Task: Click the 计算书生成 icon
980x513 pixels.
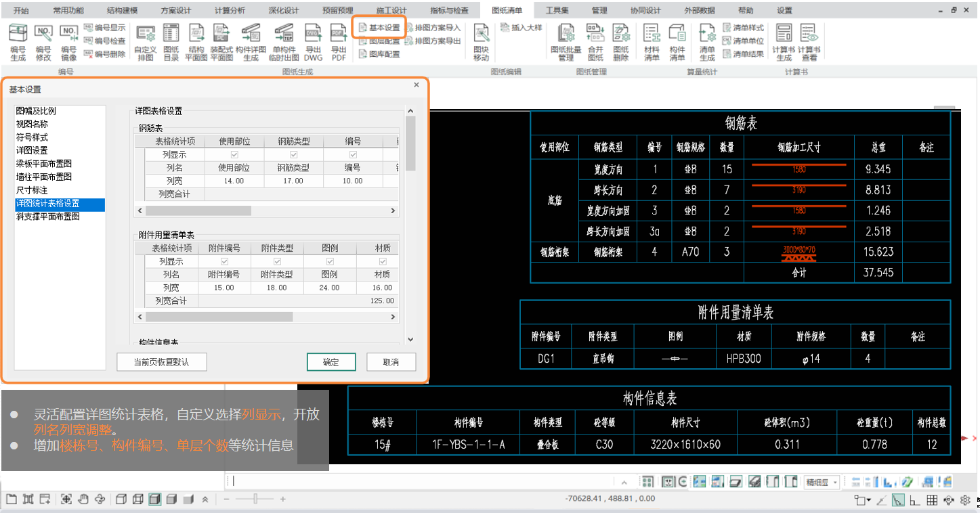Action: click(x=784, y=42)
